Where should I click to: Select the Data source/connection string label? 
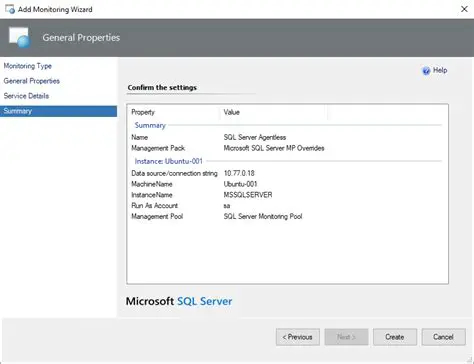pyautogui.click(x=174, y=173)
